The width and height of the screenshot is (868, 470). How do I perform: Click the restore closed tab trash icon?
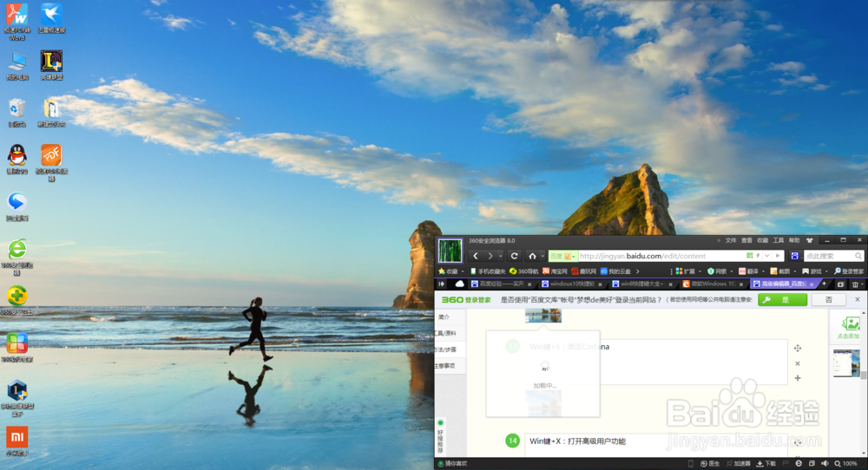[855, 284]
